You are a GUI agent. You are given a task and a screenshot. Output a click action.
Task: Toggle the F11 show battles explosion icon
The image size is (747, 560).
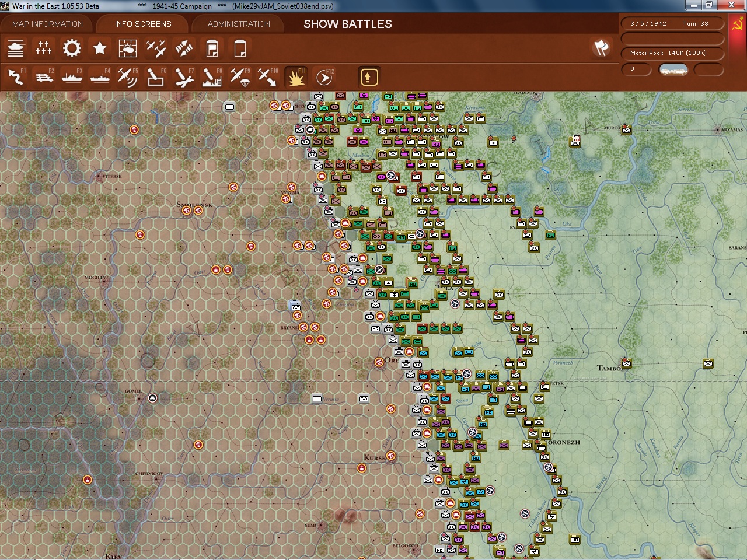pyautogui.click(x=296, y=77)
